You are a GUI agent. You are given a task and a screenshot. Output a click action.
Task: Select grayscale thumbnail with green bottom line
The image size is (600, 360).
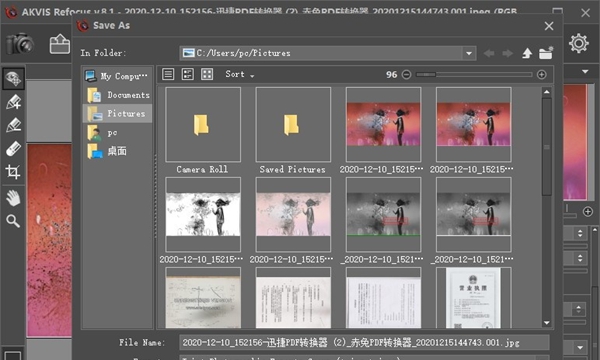(383, 214)
